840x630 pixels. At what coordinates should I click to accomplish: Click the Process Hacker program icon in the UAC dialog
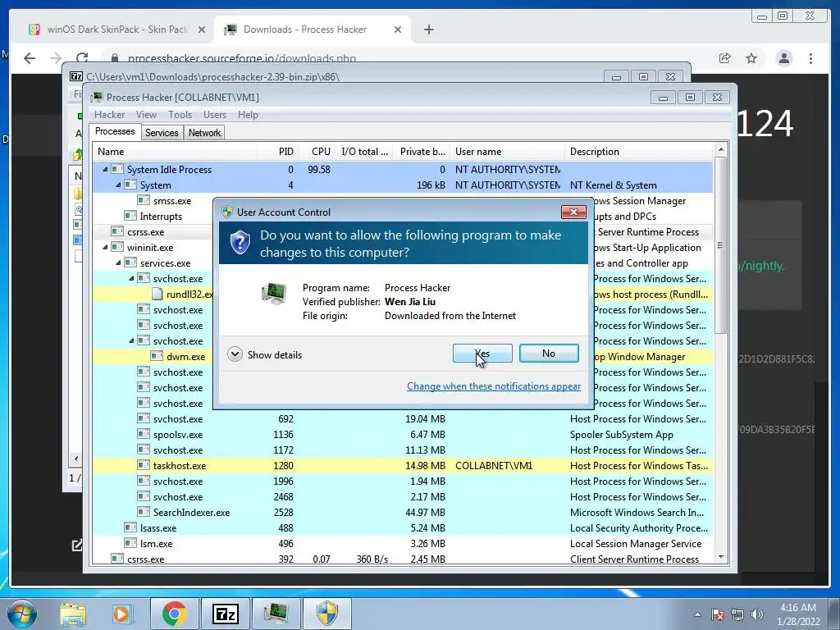point(274,294)
